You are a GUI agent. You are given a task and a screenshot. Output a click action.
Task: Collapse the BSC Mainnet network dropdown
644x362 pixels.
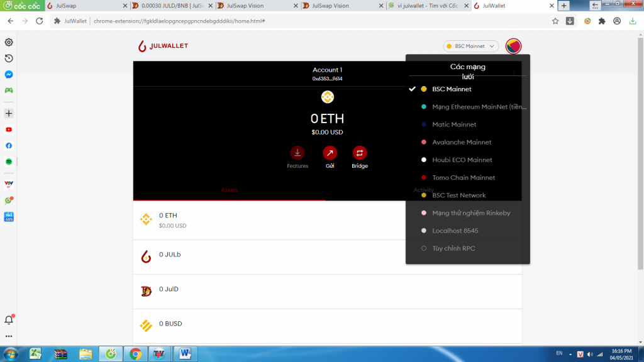tap(470, 47)
